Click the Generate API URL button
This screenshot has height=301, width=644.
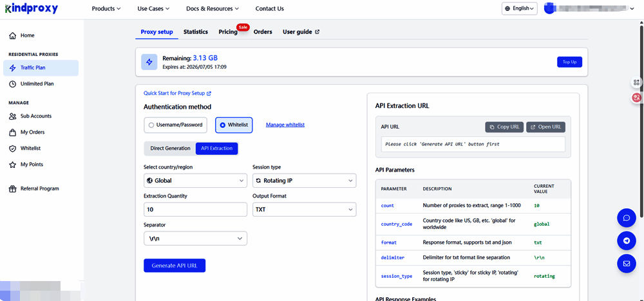coord(175,266)
